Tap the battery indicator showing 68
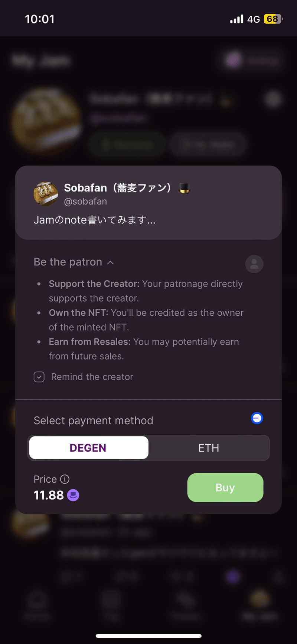The image size is (297, 644). pos(272,19)
